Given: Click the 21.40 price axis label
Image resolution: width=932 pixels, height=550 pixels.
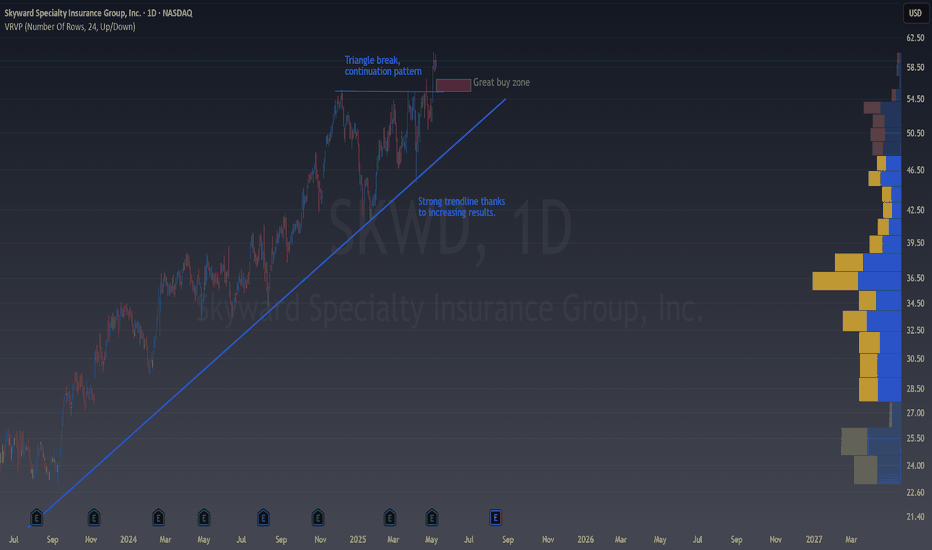Looking at the screenshot, I should tap(915, 516).
